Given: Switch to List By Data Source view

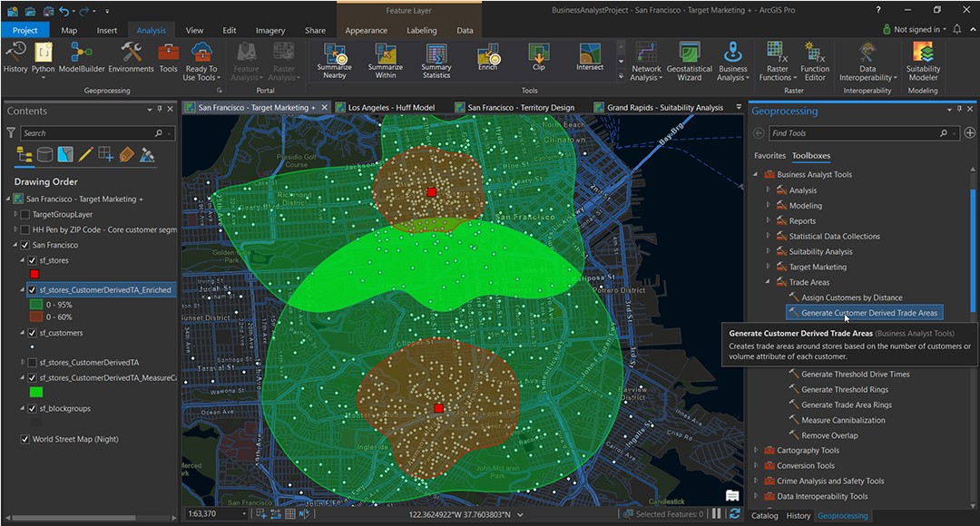Looking at the screenshot, I should 45,154.
